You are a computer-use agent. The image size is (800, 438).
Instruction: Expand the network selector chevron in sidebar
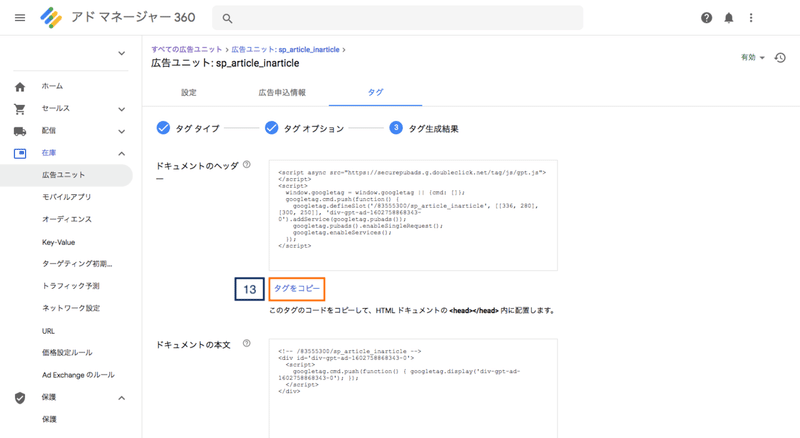tap(121, 53)
